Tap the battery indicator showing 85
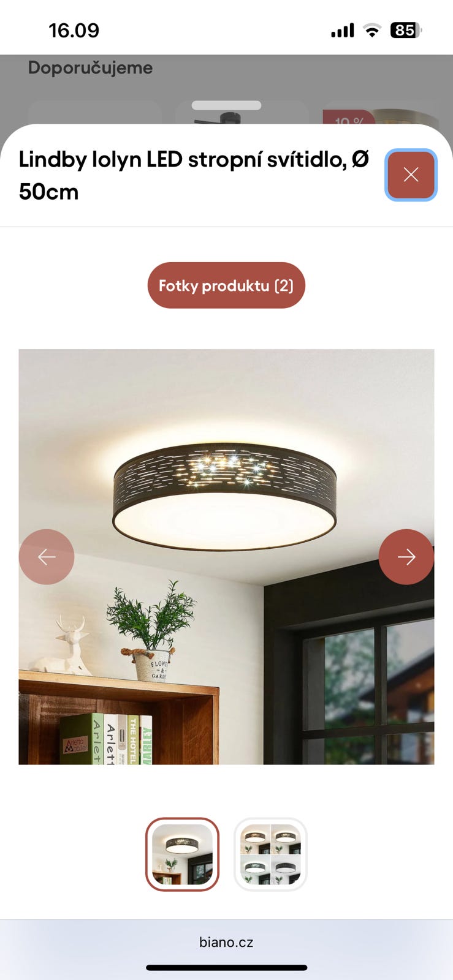 [x=406, y=30]
